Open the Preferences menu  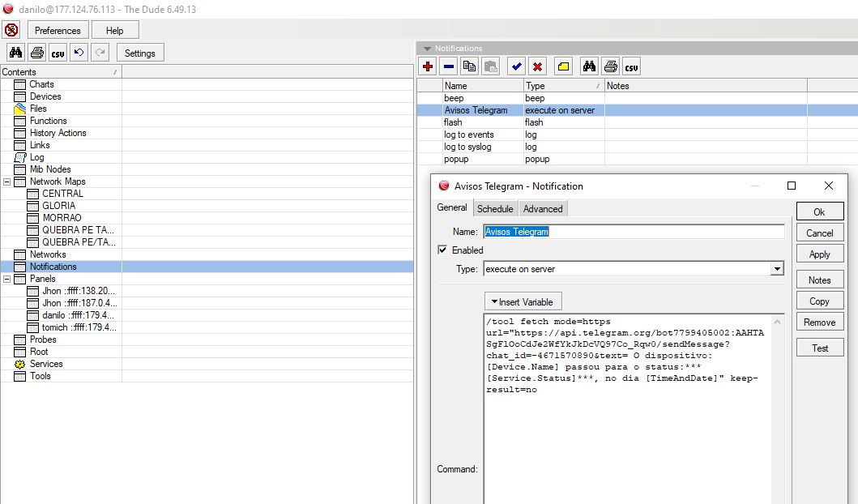tap(58, 30)
